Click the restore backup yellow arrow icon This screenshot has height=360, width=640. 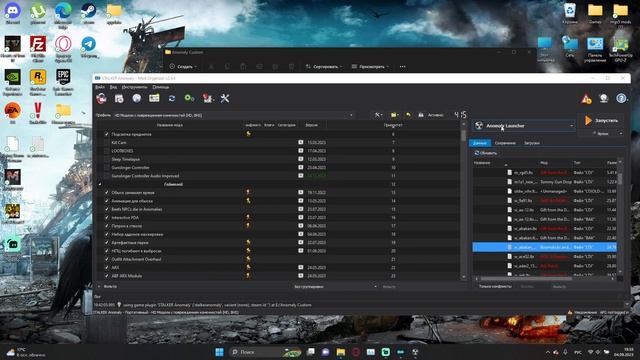coord(408,115)
